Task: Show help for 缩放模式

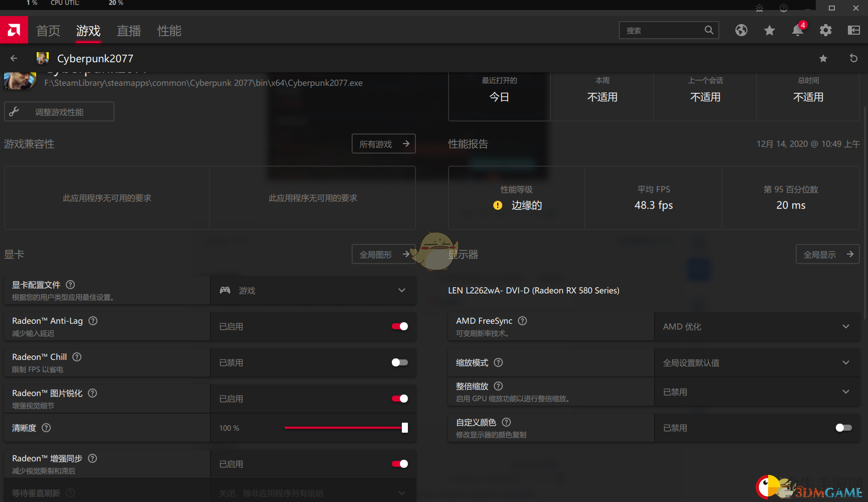Action: pos(498,362)
